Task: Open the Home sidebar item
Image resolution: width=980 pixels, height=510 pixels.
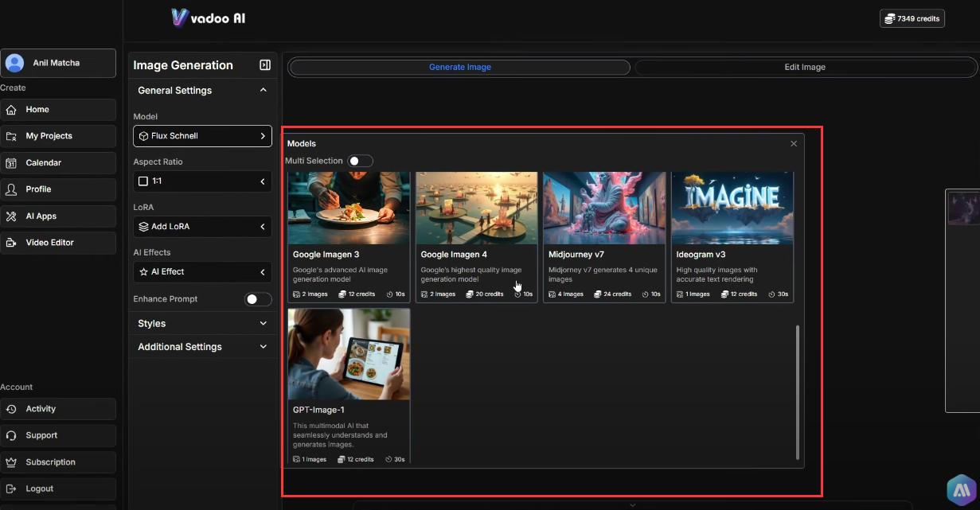Action: (x=58, y=110)
